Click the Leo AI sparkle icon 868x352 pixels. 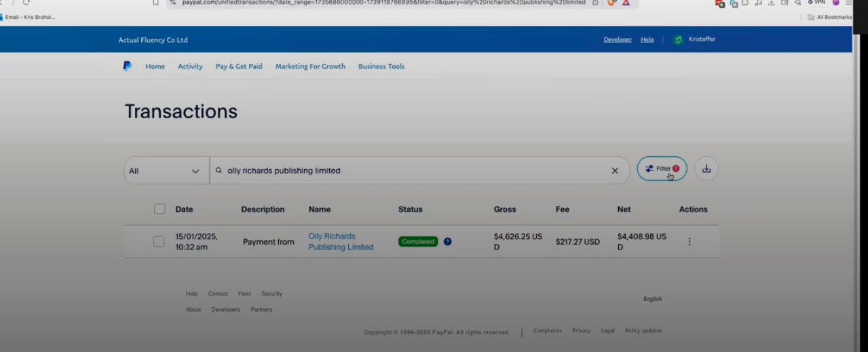798,3
